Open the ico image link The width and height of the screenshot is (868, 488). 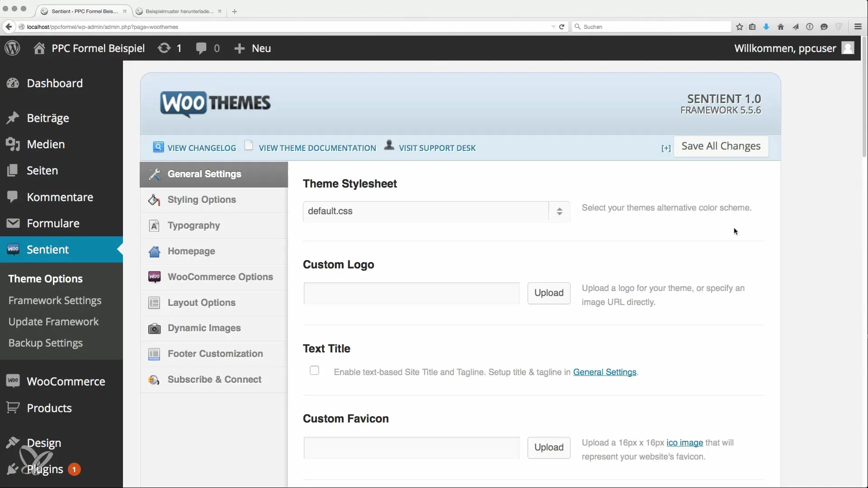tap(684, 443)
